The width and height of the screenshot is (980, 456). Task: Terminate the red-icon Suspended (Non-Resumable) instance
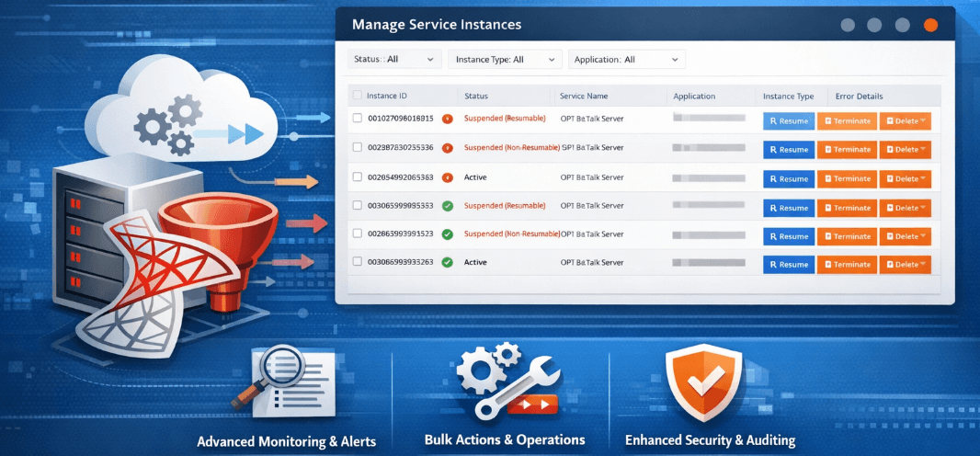click(847, 150)
